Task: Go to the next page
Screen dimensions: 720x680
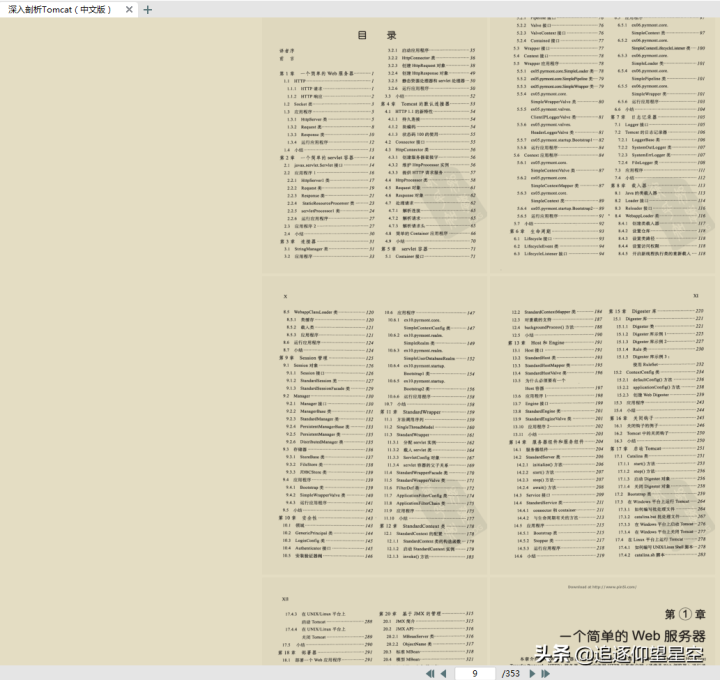Action: pyautogui.click(x=532, y=674)
